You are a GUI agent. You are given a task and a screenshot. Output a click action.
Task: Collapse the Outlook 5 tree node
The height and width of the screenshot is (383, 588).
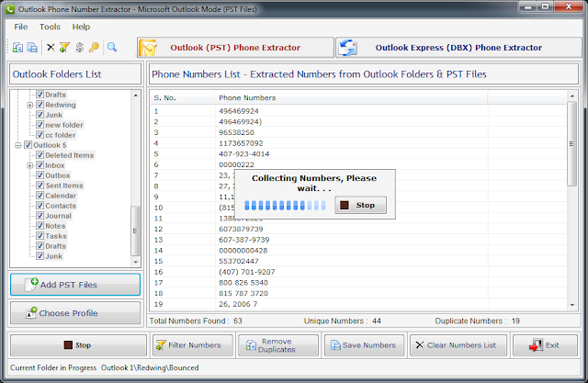pos(17,145)
